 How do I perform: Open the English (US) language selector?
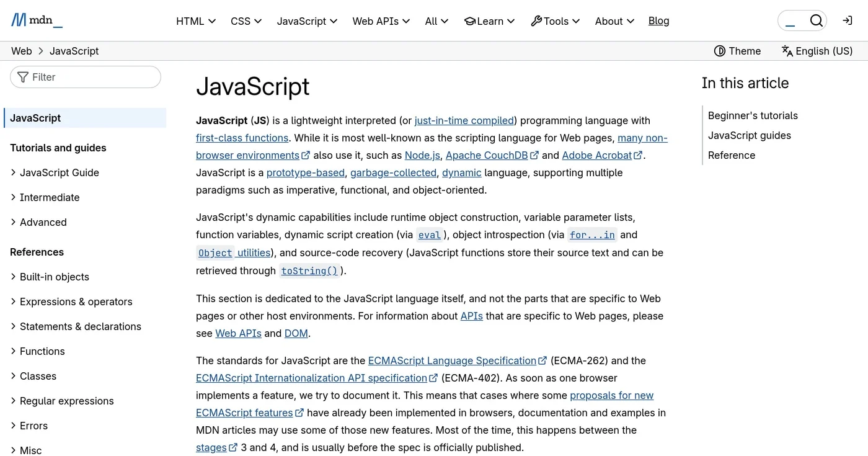(817, 51)
